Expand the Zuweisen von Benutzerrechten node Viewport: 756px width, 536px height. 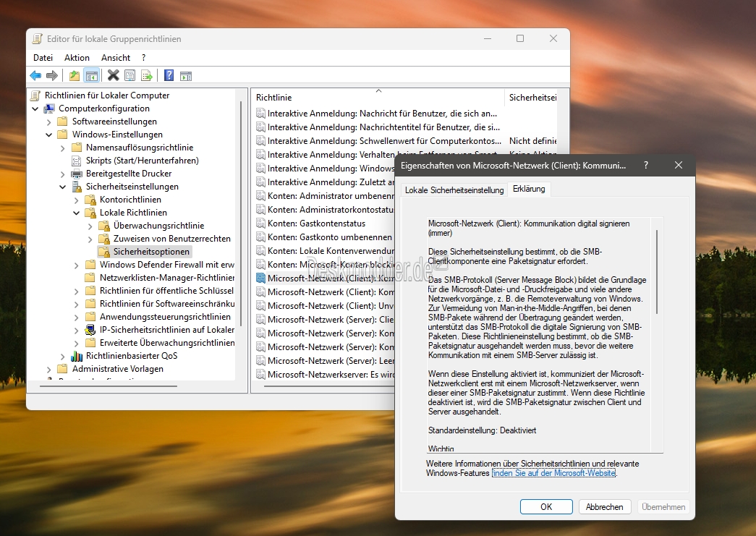click(x=90, y=239)
